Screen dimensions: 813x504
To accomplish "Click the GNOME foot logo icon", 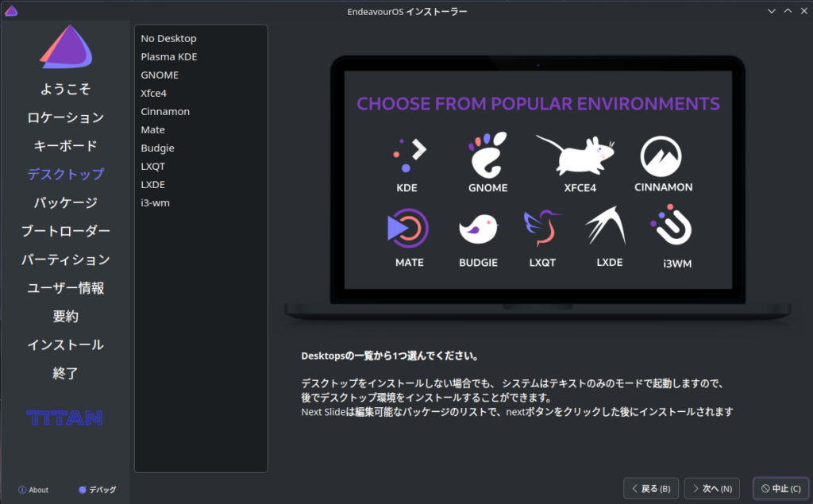I will (488, 155).
